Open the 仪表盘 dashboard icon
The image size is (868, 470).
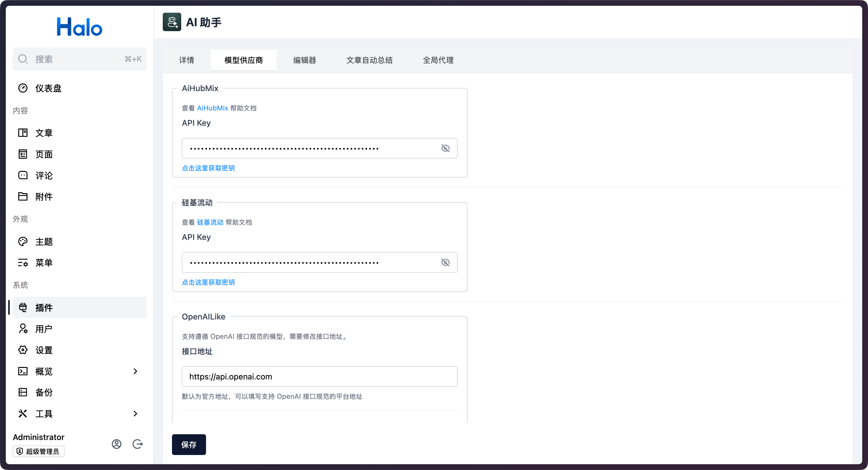[x=23, y=88]
